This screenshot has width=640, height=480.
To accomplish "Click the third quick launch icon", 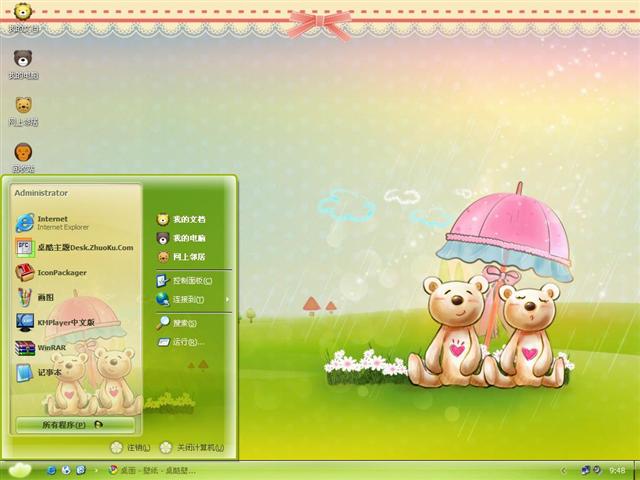I will [x=81, y=470].
